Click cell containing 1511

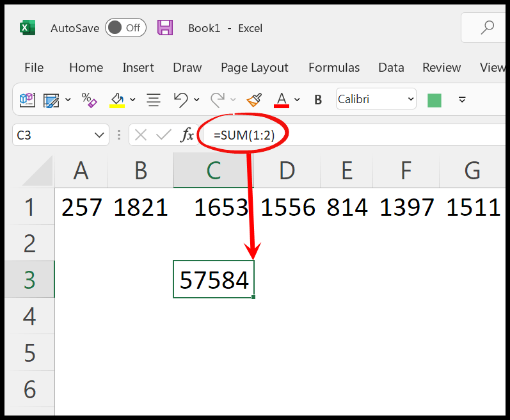(472, 207)
